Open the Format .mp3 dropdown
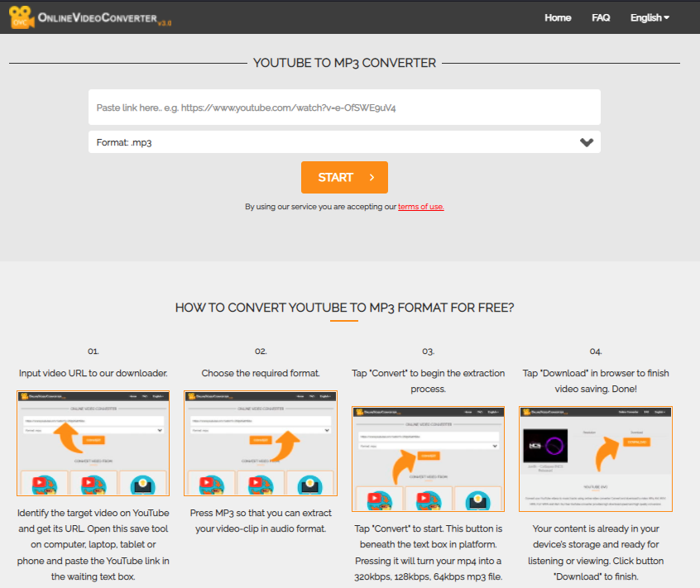The height and width of the screenshot is (588, 700). [x=344, y=142]
